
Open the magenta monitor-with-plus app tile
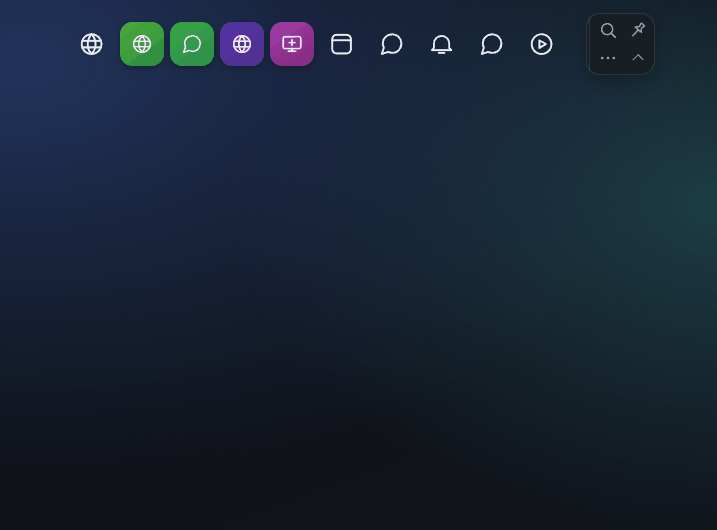point(292,44)
